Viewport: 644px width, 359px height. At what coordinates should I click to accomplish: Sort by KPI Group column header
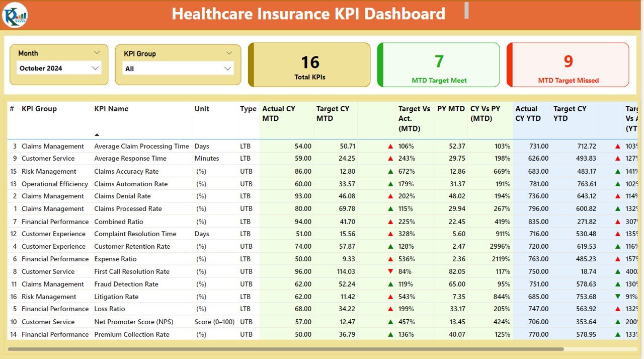tap(39, 109)
